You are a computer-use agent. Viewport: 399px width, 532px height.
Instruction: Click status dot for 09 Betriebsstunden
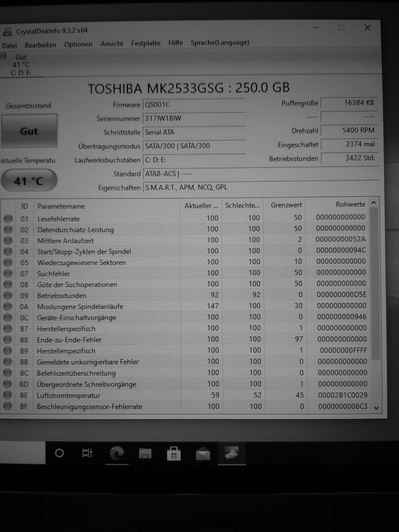[x=8, y=296]
